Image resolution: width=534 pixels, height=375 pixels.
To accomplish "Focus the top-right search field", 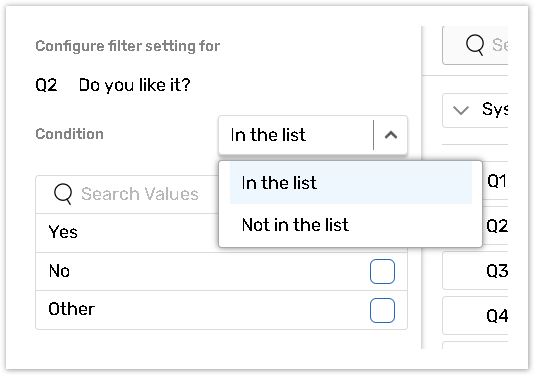I will 475,45.
